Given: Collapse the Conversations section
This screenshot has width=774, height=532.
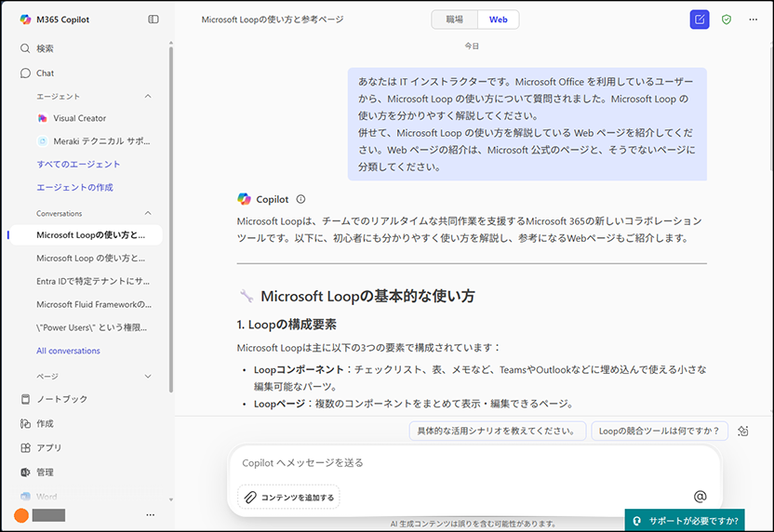Looking at the screenshot, I should point(148,213).
